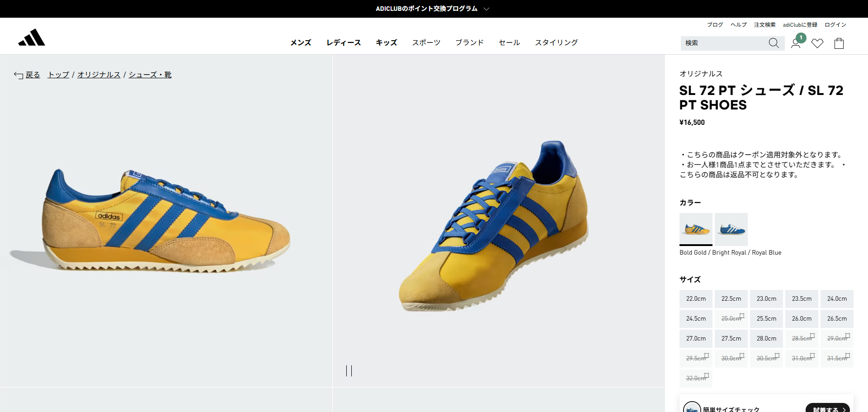868x412 pixels.
Task: Click the search magnifier icon
Action: [x=774, y=43]
